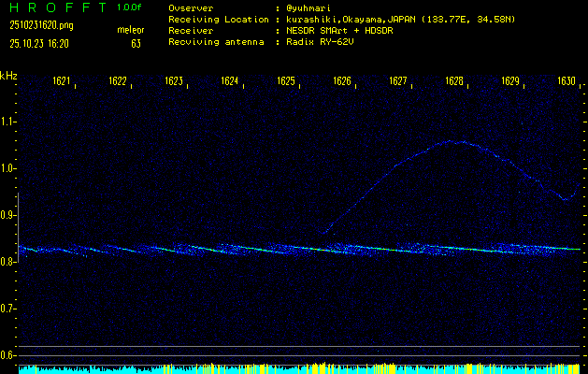This screenshot has height=374, width=588.
Task: Select the 1624 time marker
Action: [x=230, y=82]
